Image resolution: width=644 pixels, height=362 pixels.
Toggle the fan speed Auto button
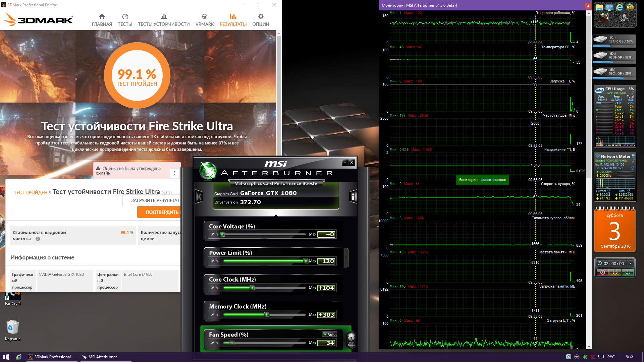coord(329,335)
